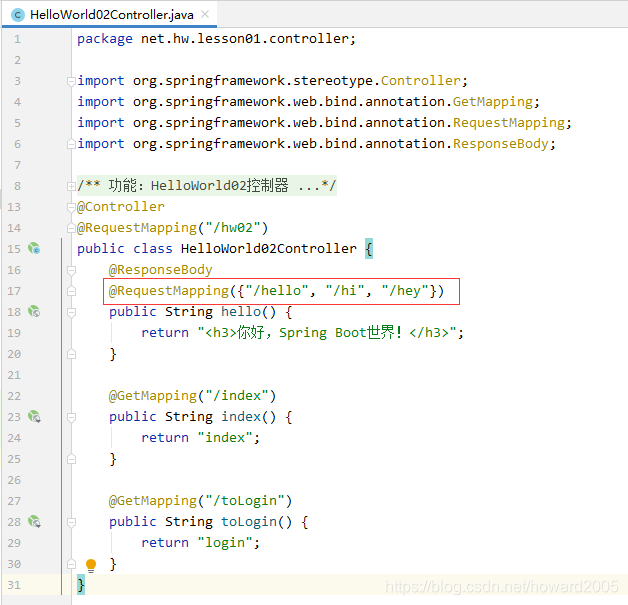
Task: Collapse the index() method on line 23
Action: click(x=71, y=417)
